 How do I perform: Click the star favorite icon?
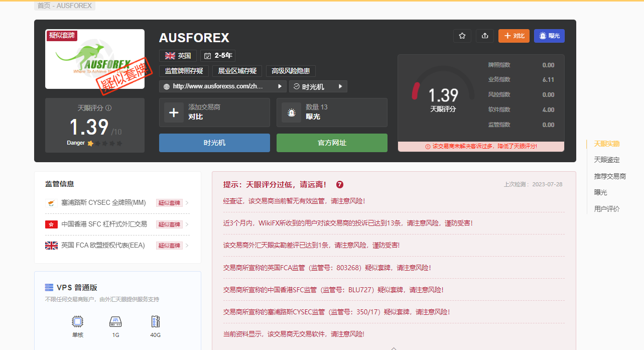tap(462, 36)
